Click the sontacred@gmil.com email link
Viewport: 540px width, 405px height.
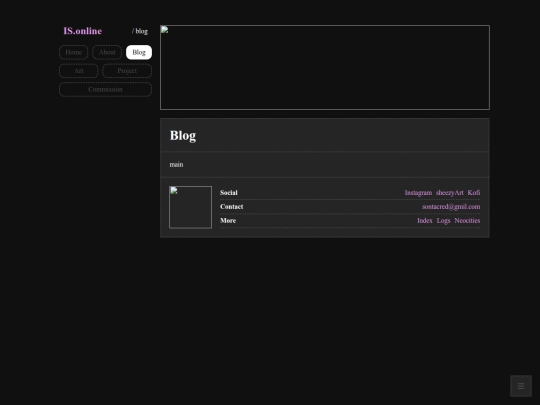(x=451, y=207)
